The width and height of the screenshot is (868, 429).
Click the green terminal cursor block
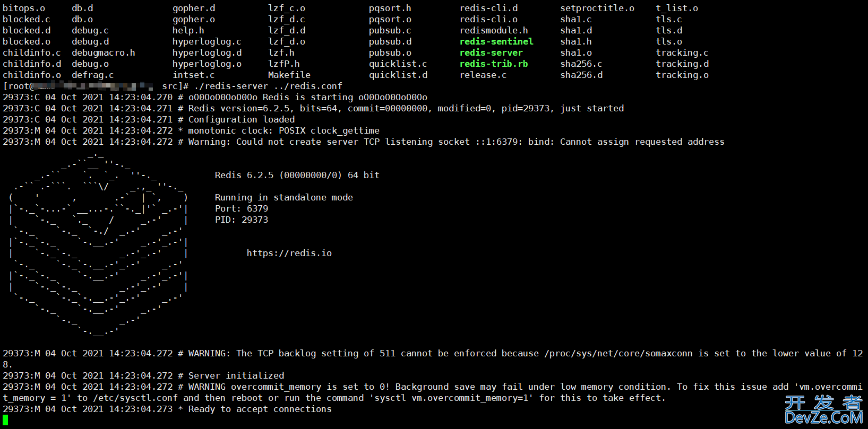point(5,420)
